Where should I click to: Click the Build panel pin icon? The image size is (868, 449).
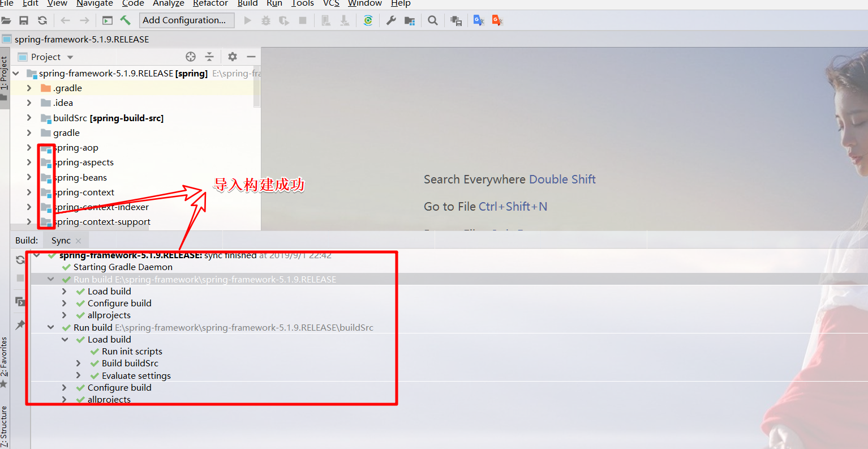(20, 324)
